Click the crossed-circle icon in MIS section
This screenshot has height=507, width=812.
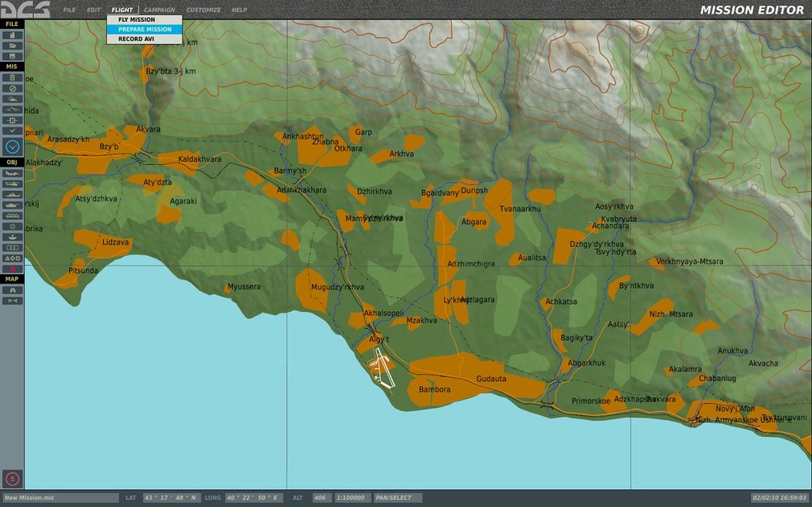[x=12, y=89]
